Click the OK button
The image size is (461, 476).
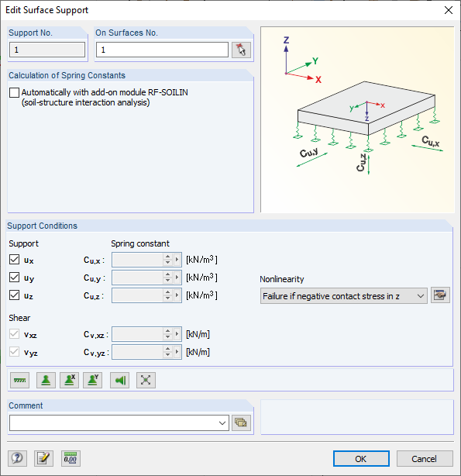361,459
